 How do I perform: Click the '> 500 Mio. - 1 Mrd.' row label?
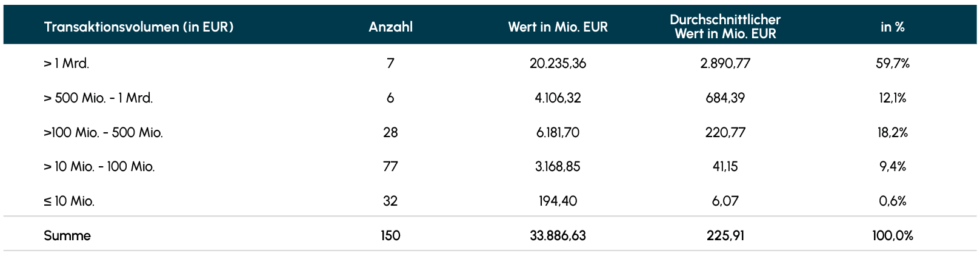[x=98, y=98]
